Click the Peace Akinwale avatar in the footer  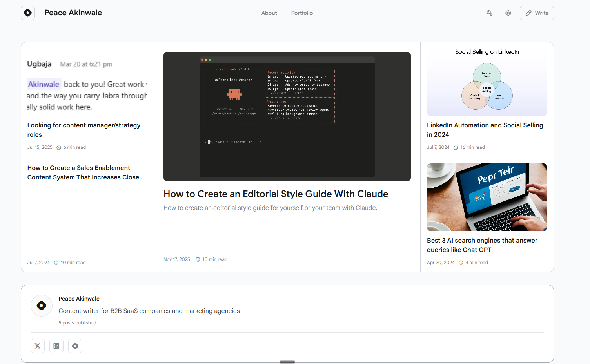pyautogui.click(x=41, y=306)
